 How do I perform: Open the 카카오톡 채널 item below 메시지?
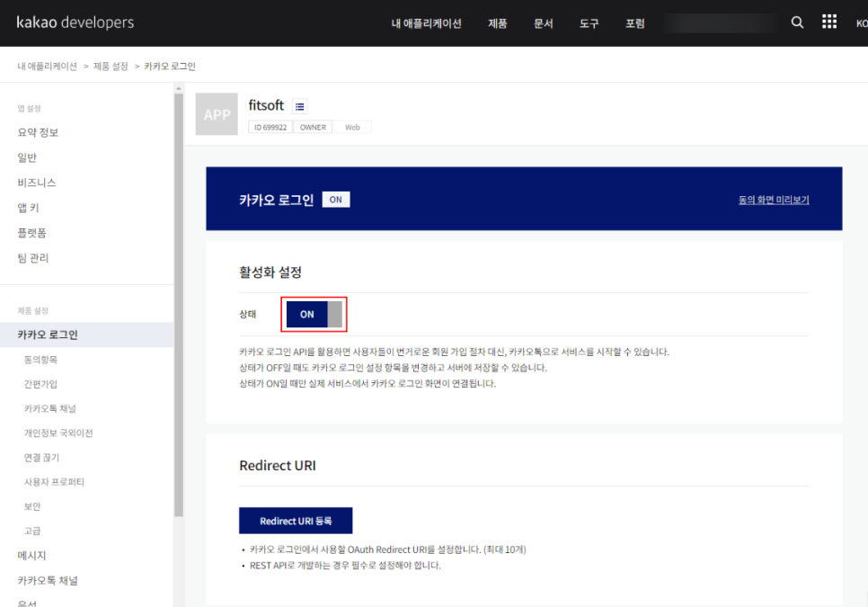pos(48,580)
